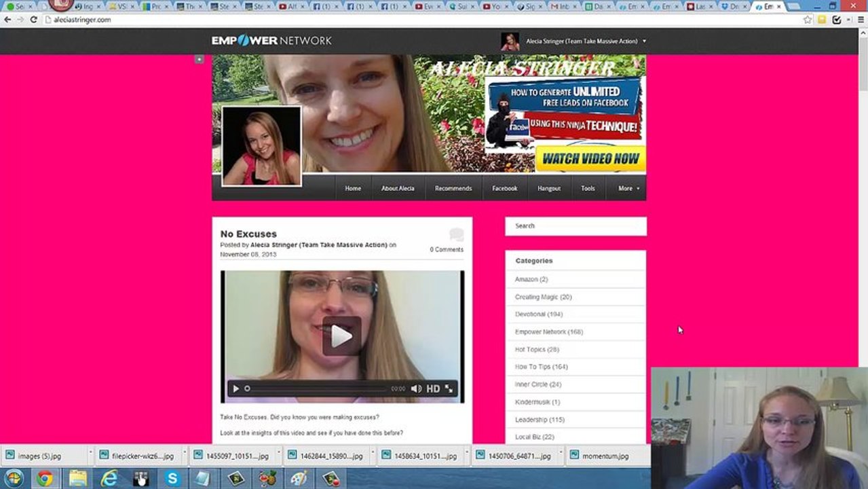Select the Kindermusik (1) category
Image resolution: width=868 pixels, height=489 pixels.
click(537, 402)
